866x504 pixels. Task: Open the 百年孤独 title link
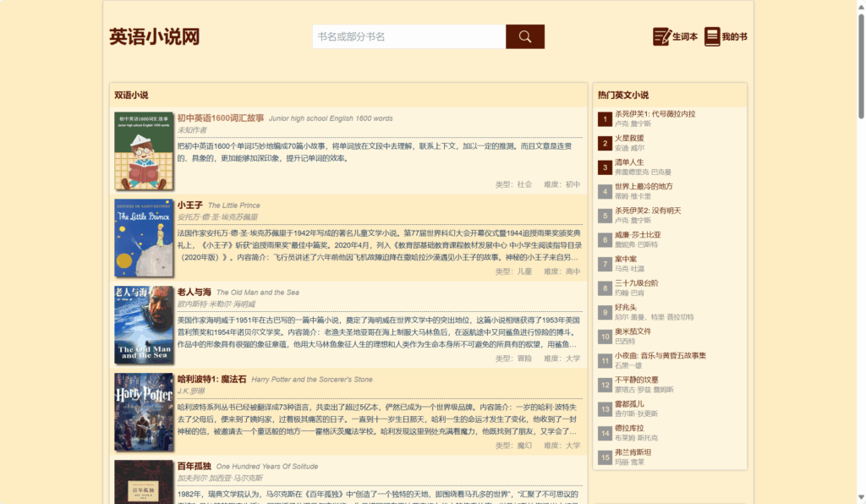click(x=194, y=466)
